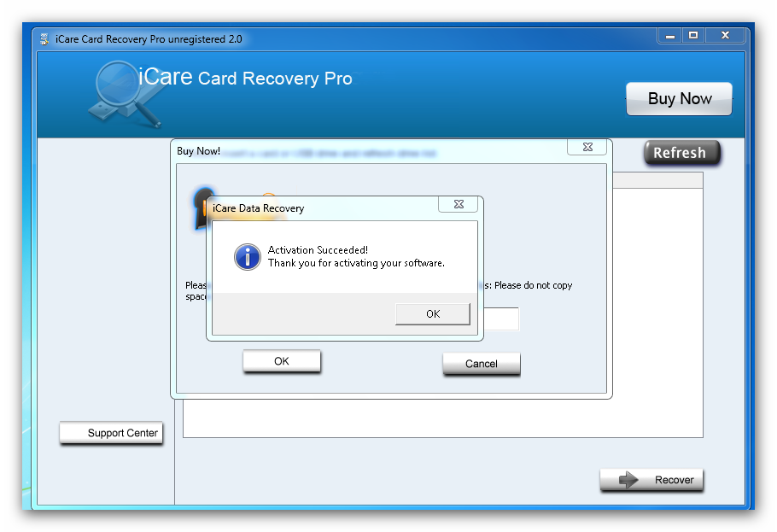The height and width of the screenshot is (532, 777).
Task: Minimize the iCare Card Recovery Pro window
Action: pos(670,36)
